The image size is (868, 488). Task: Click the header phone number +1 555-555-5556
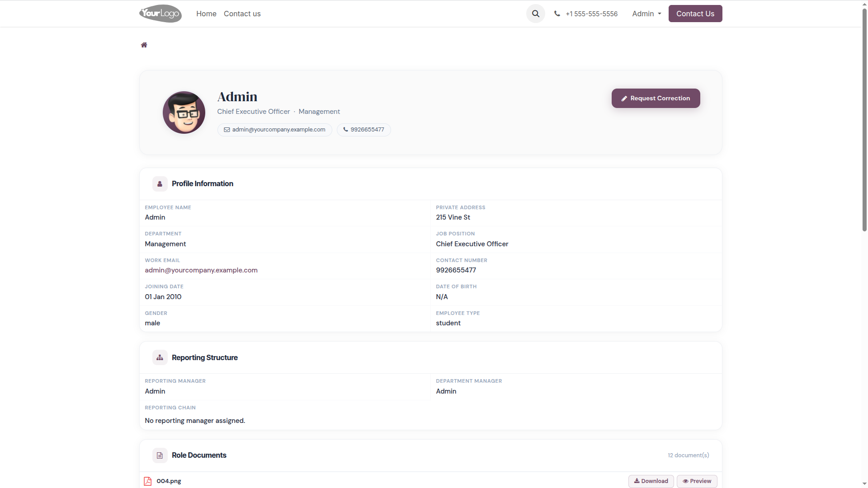click(591, 14)
